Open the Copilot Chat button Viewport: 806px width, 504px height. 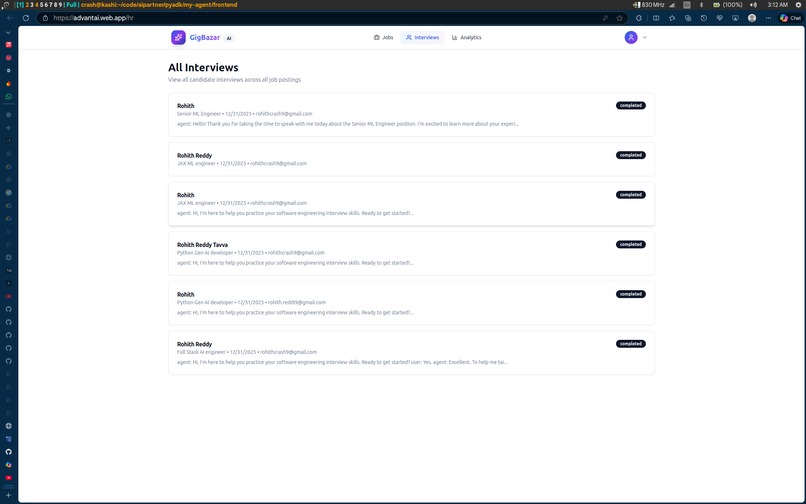pyautogui.click(x=791, y=18)
